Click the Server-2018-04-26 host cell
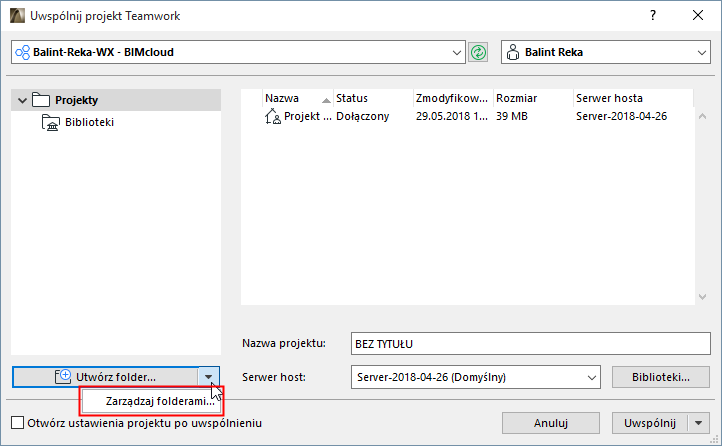Screen dimensions: 722x446 621,116
